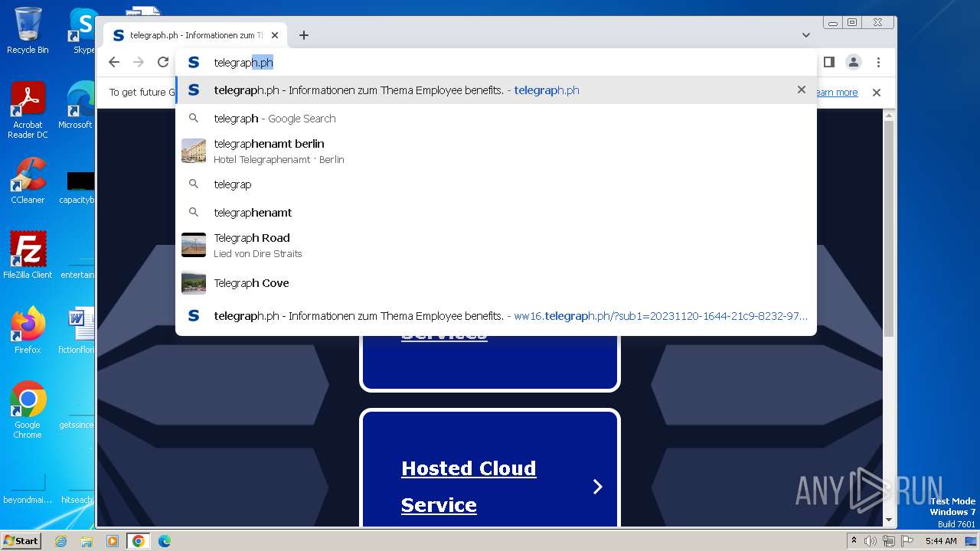
Task: Open FileZilla Client desktop icon
Action: pyautogui.click(x=28, y=255)
